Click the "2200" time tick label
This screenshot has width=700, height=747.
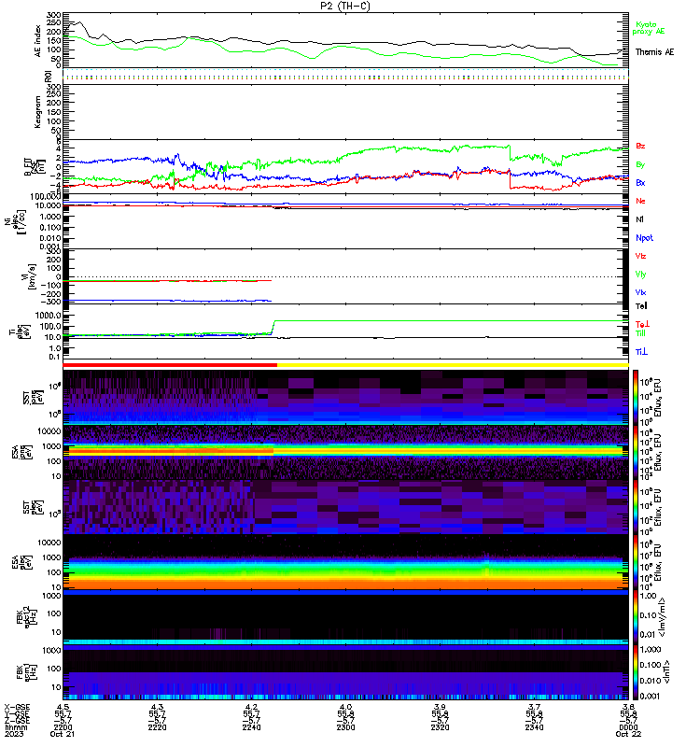tap(63, 727)
